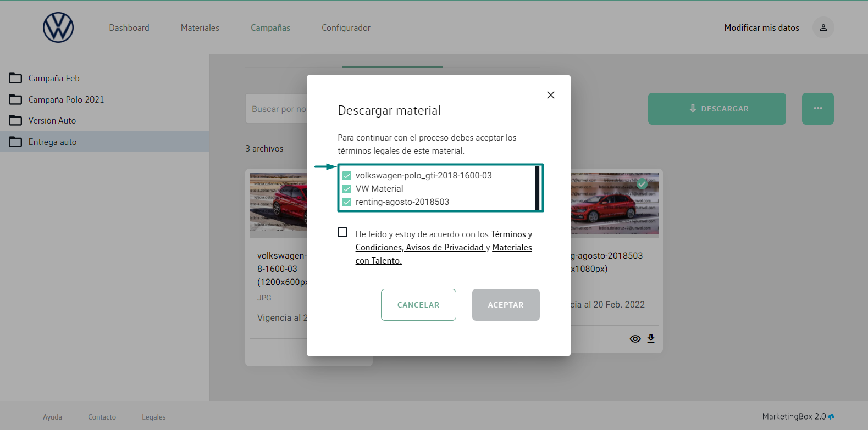Click the DESCARGAR button
Screen dimensions: 868x430
(717, 109)
